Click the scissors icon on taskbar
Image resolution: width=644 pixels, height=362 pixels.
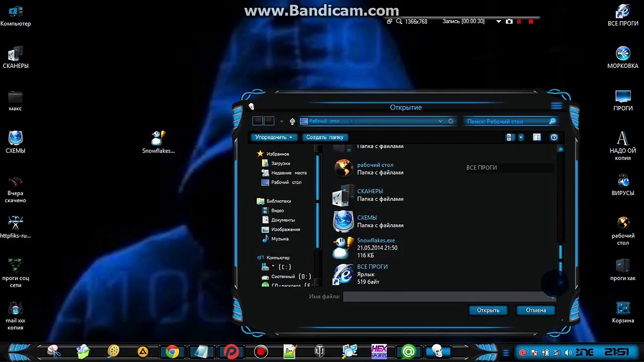[54, 351]
